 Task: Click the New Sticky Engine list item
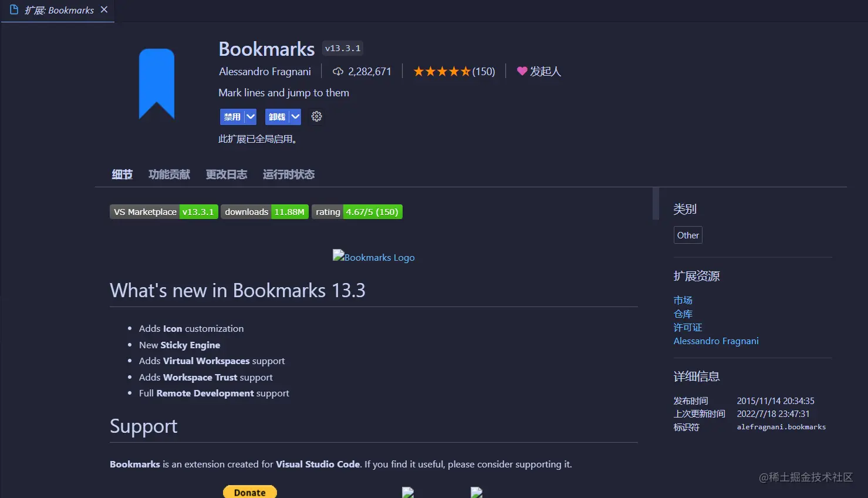pos(180,345)
